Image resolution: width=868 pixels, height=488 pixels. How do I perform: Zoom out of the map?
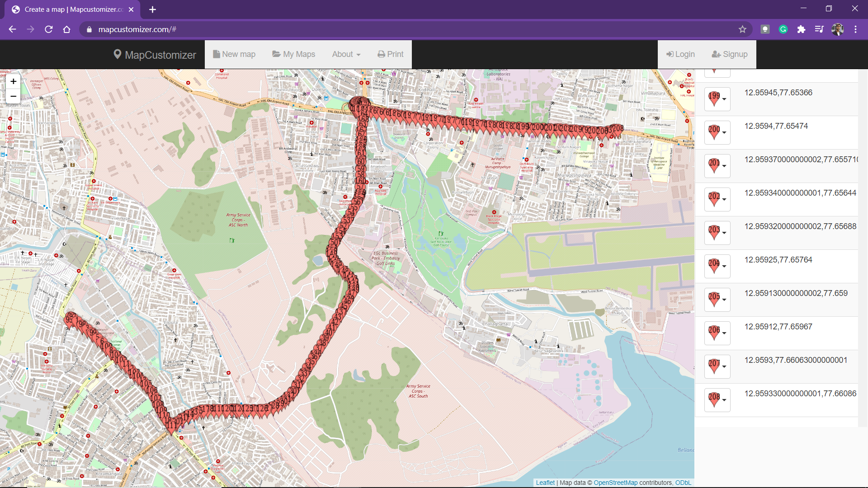click(x=13, y=96)
